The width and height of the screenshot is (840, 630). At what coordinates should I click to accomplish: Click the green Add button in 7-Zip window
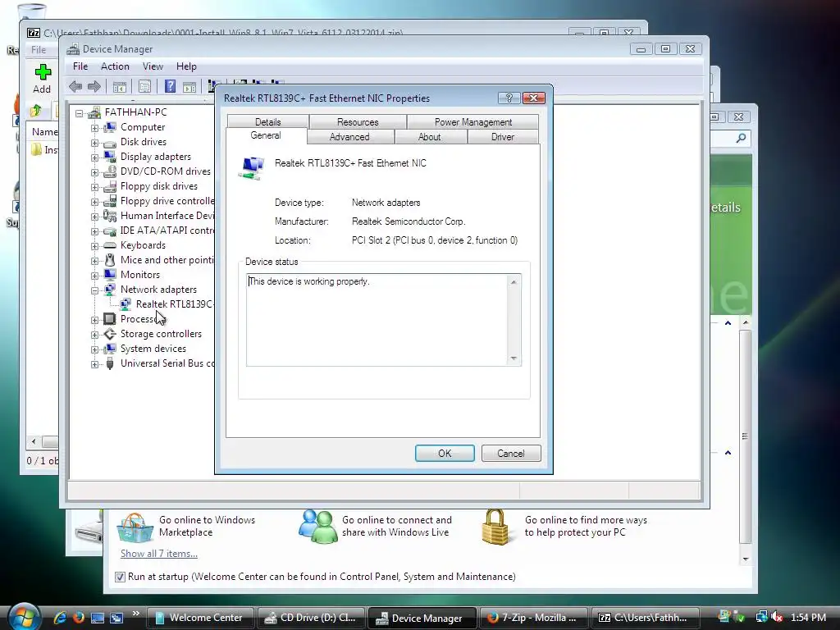(43, 79)
